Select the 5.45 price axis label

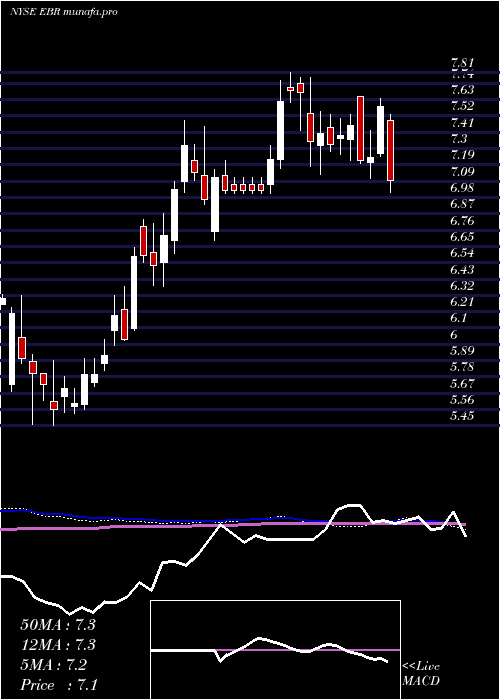(x=462, y=417)
